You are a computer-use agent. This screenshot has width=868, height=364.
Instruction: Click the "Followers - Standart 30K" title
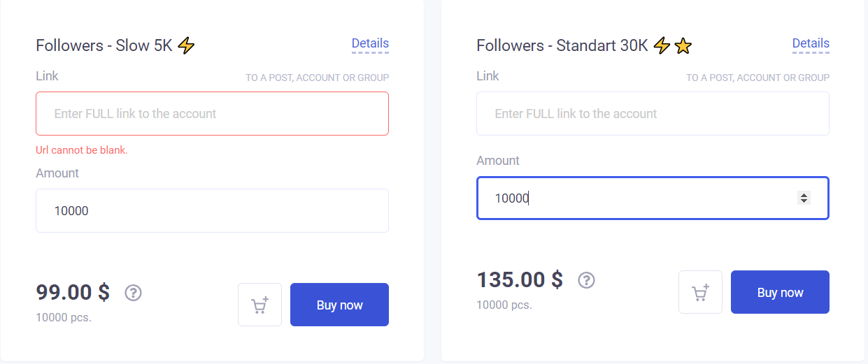[562, 46]
